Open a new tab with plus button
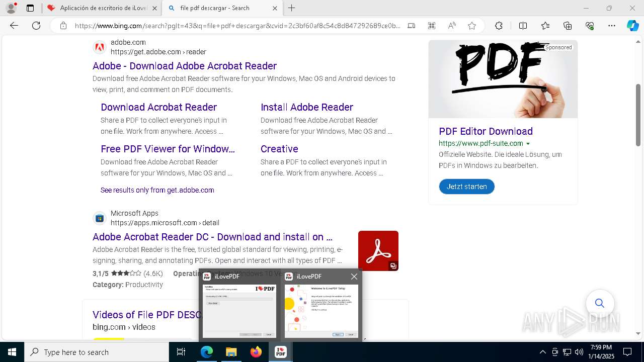 point(292,8)
